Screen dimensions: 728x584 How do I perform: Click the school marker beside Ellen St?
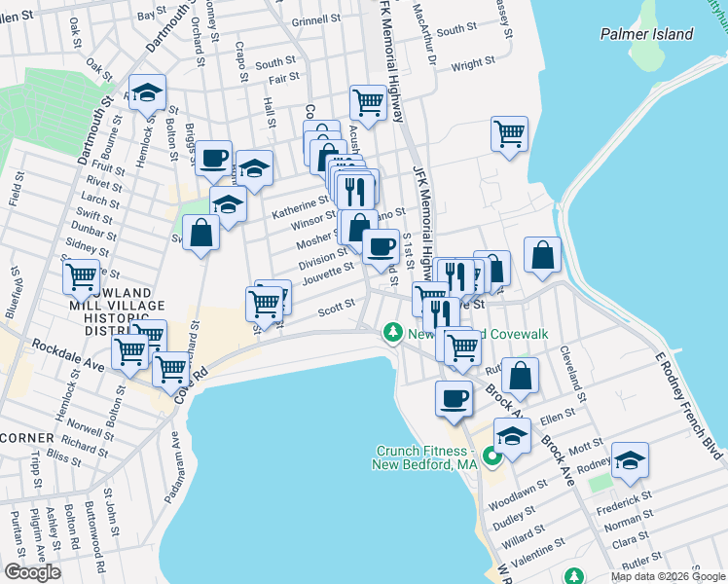click(513, 436)
